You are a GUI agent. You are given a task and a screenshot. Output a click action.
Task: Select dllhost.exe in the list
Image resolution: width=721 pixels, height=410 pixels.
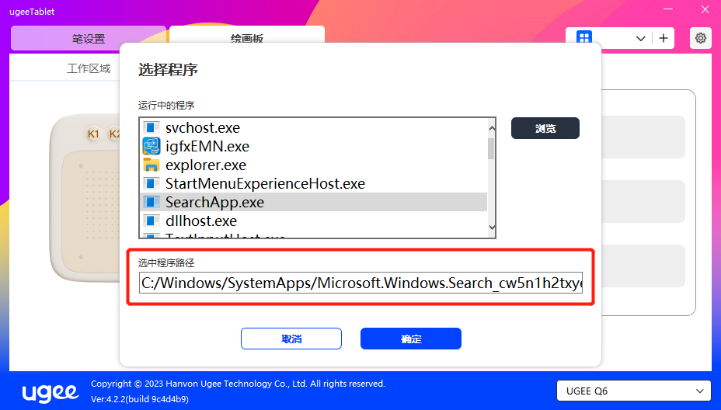[313, 221]
